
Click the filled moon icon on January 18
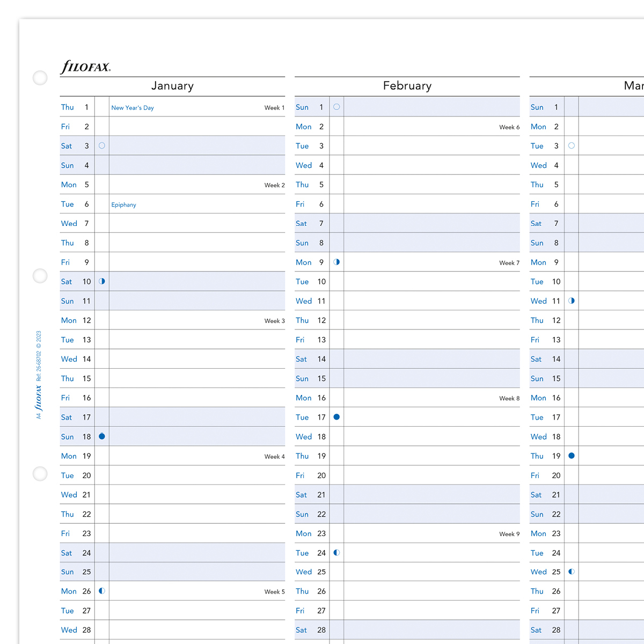pos(102,436)
